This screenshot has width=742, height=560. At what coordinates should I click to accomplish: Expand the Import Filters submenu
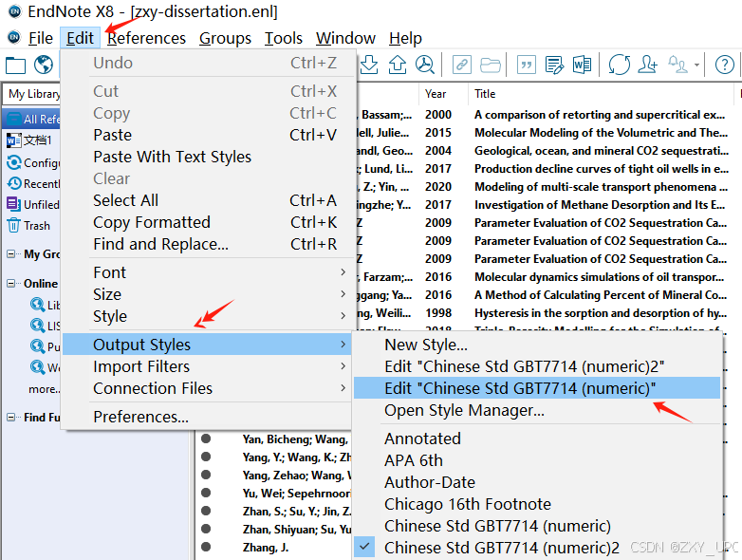pyautogui.click(x=208, y=366)
